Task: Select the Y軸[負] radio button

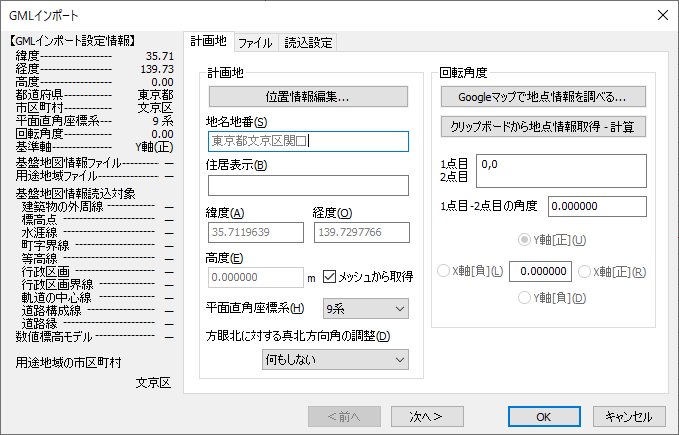Action: (526, 298)
